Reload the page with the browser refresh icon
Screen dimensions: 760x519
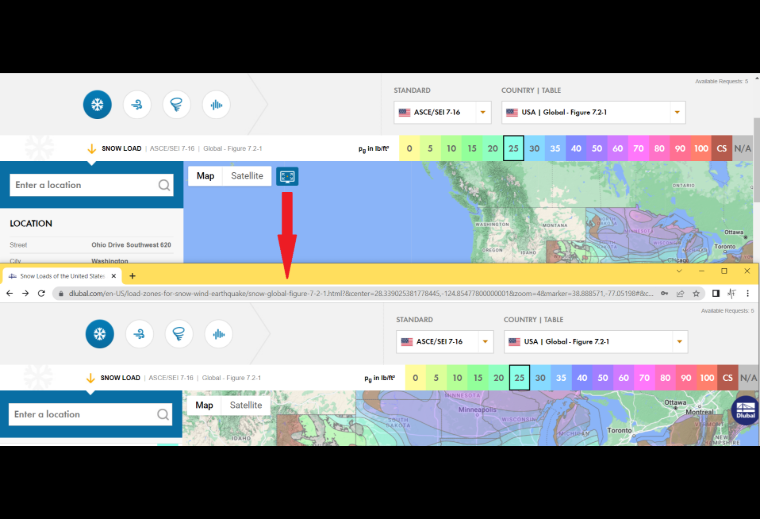tap(41, 294)
